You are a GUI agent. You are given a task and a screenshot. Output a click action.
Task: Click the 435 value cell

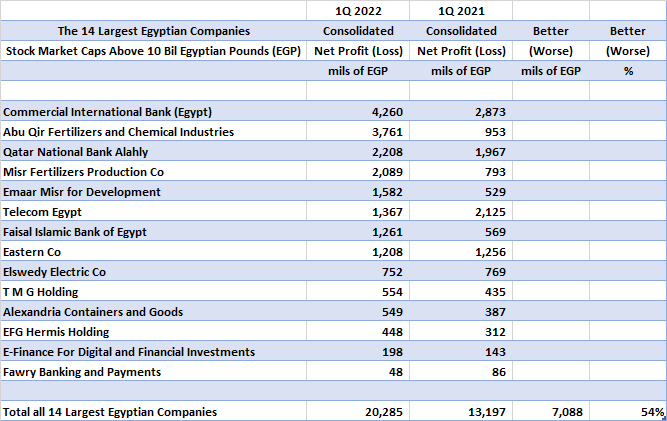tap(461, 291)
